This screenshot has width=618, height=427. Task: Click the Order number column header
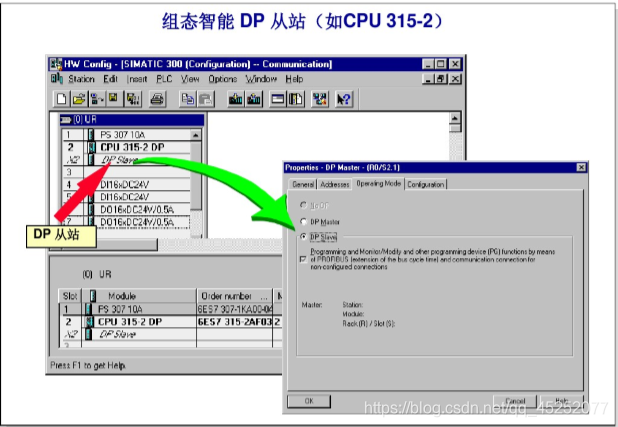[235, 296]
